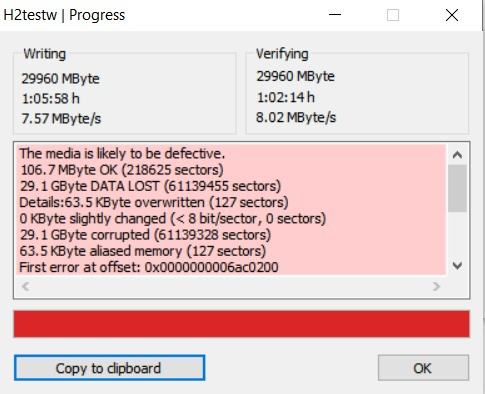Click the Copy to clipboard button
Image resolution: width=485 pixels, height=394 pixels.
click(x=109, y=368)
